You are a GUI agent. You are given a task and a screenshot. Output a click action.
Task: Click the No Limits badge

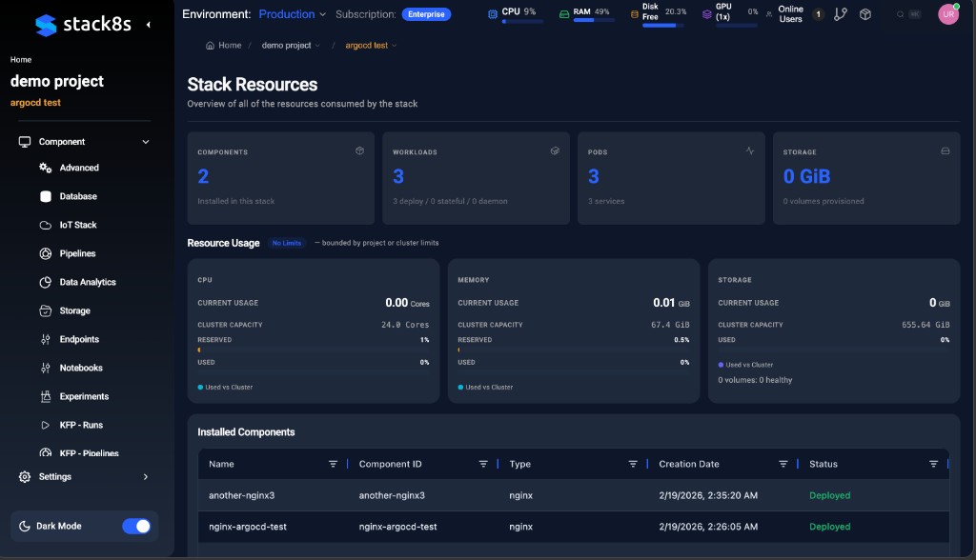point(286,243)
